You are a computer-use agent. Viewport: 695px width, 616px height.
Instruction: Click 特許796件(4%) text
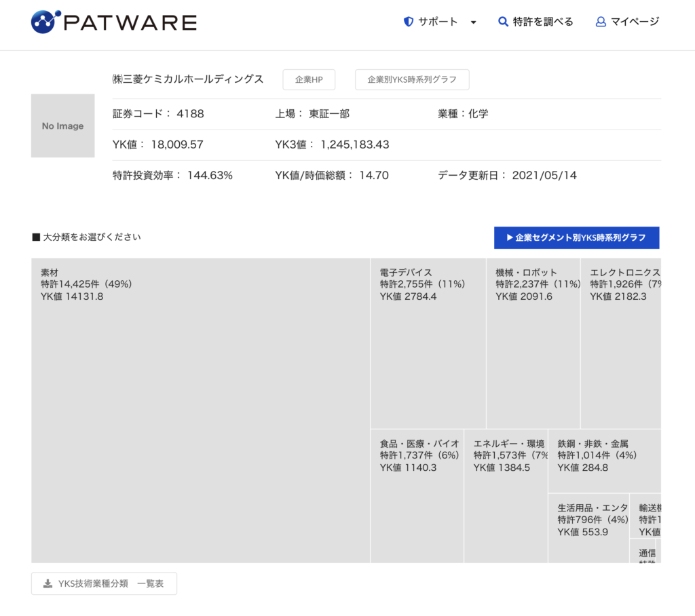click(593, 520)
